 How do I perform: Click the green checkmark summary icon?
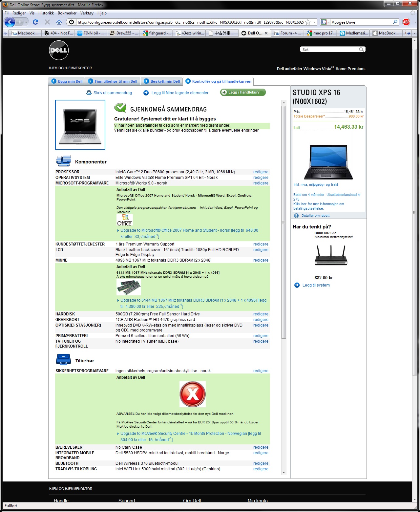120,108
